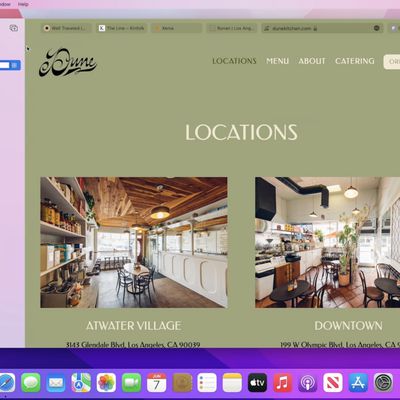This screenshot has width=400, height=400.
Task: Launch Photos from the dock
Action: 106,382
